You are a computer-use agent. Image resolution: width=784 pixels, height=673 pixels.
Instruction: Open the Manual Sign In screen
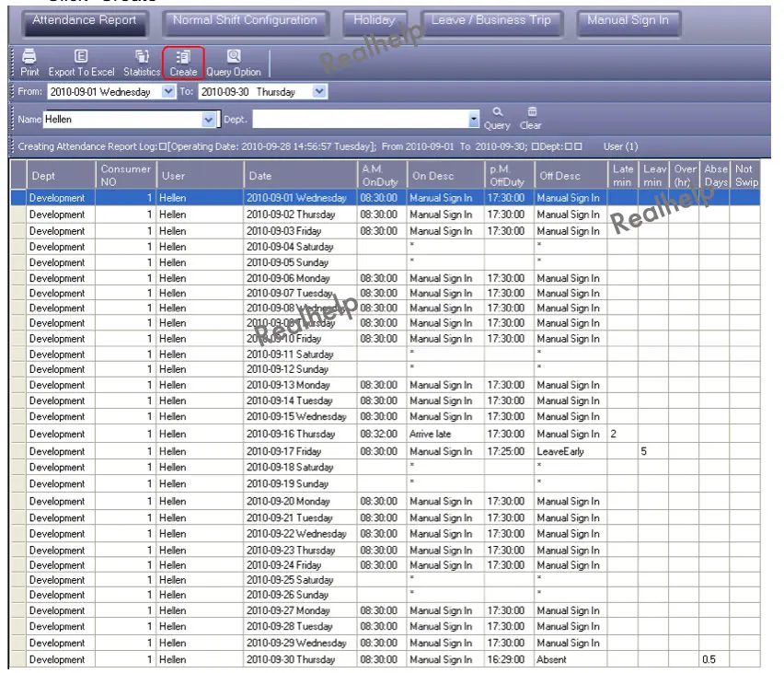(628, 20)
